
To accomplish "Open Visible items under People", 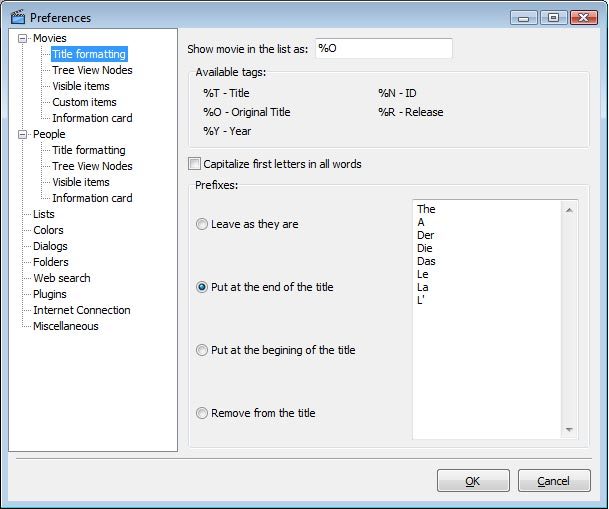I will pos(81,182).
